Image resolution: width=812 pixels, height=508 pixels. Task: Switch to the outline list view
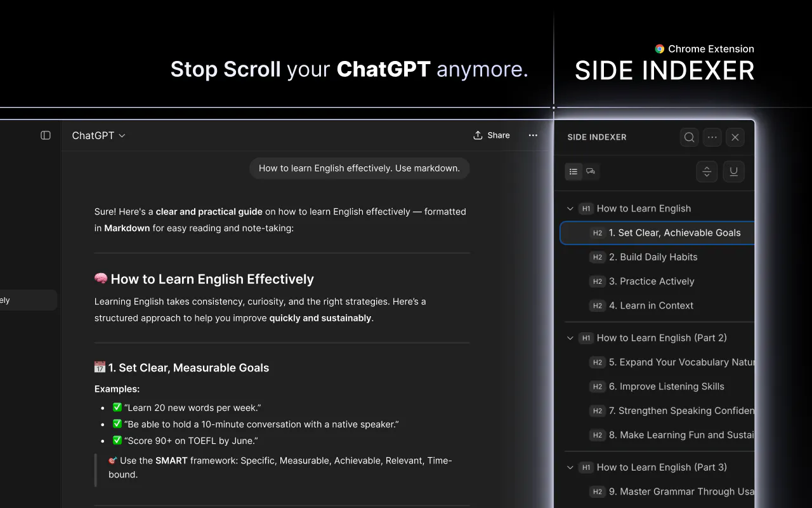point(573,171)
